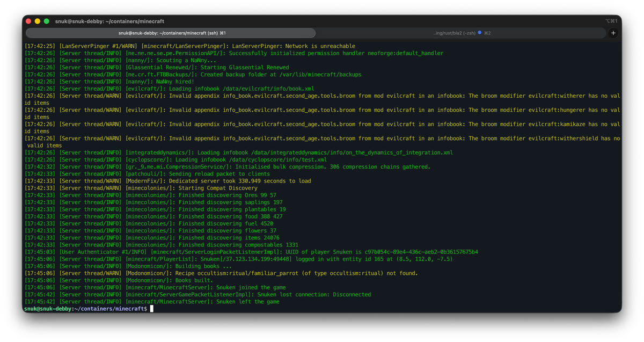Click the blue activity dot on second tab

479,33
